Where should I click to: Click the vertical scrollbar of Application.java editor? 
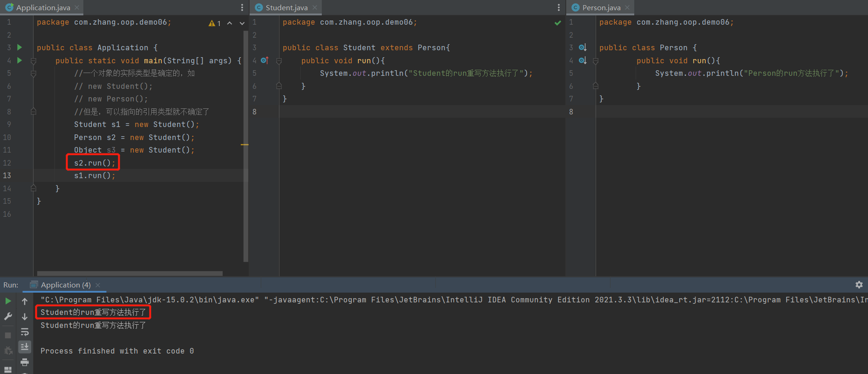(246, 146)
